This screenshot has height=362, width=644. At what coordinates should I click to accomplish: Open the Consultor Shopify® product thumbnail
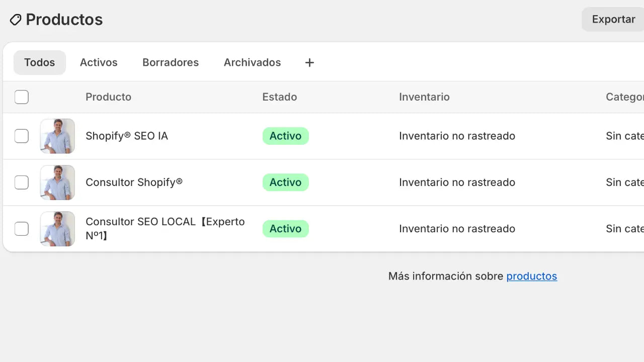click(x=57, y=182)
